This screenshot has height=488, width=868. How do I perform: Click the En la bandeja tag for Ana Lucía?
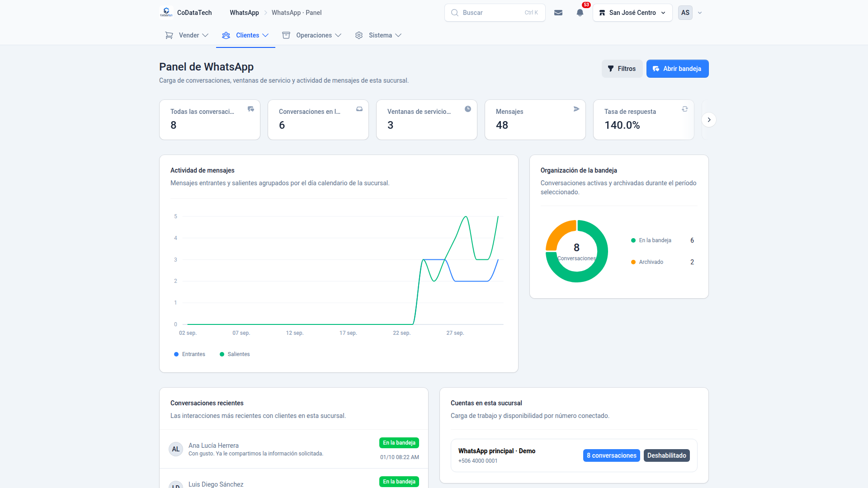coord(399,443)
